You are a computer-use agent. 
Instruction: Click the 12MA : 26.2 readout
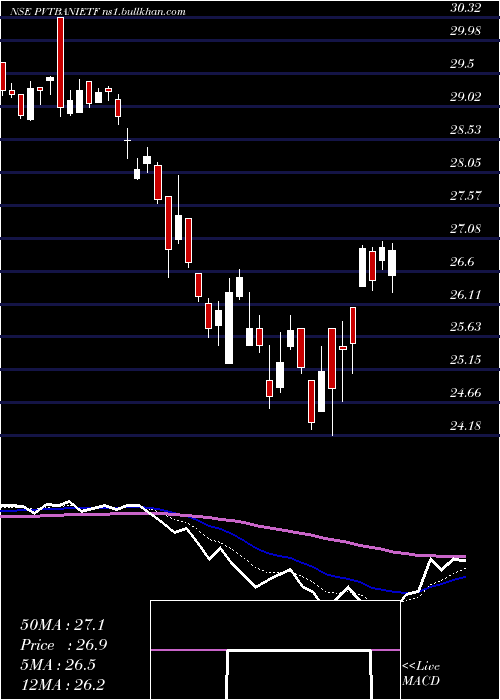62,684
